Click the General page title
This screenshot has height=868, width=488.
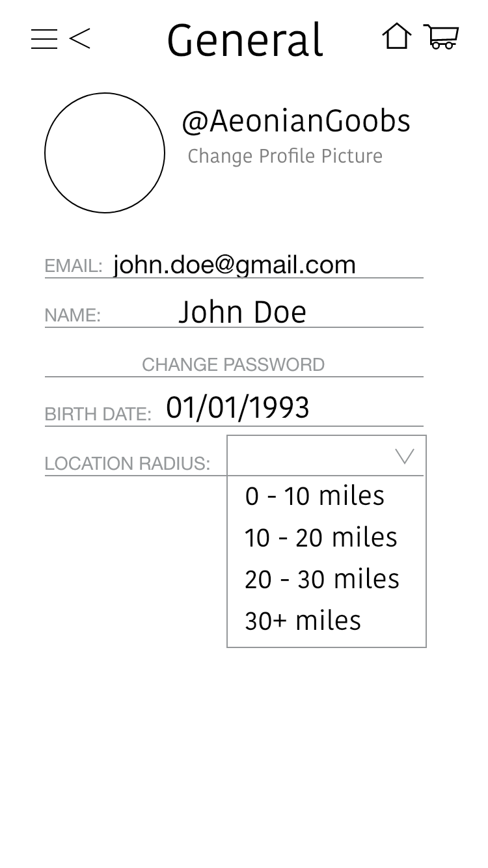tap(245, 40)
